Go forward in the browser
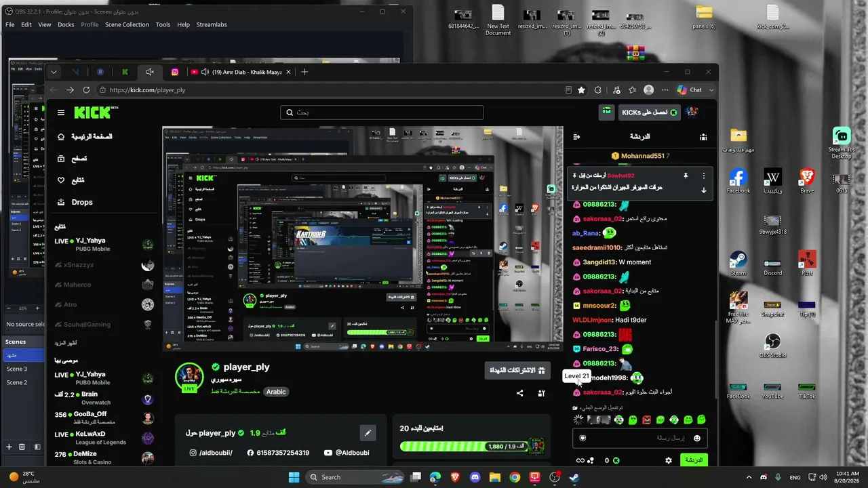 tap(70, 90)
